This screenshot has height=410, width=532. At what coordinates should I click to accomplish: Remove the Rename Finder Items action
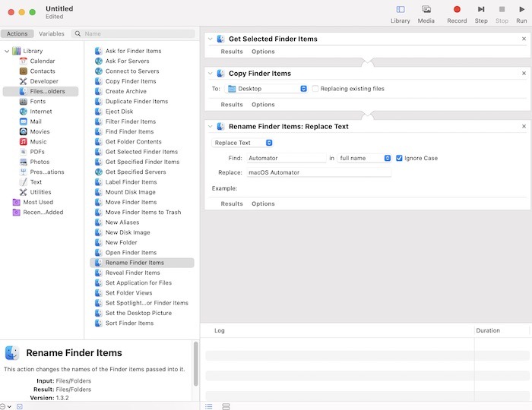coord(524,126)
